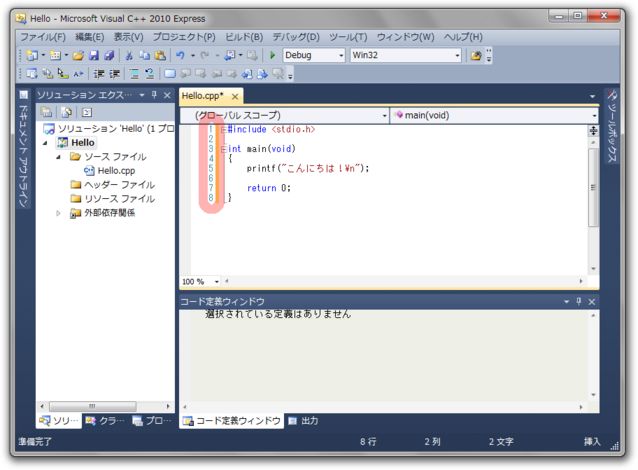This screenshot has width=638, height=470.
Task: Click the greyed Redo arrow icon
Action: (x=205, y=55)
